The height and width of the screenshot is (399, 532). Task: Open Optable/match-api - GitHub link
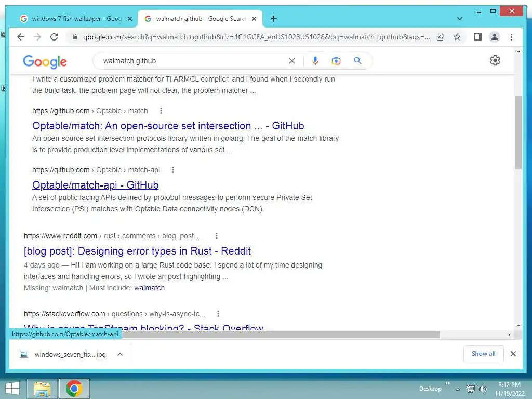[96, 185]
